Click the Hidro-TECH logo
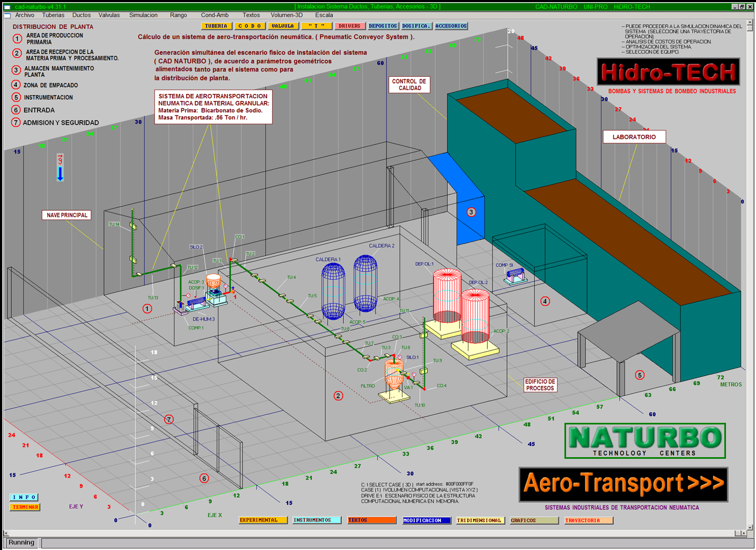The image size is (756, 550). point(669,72)
